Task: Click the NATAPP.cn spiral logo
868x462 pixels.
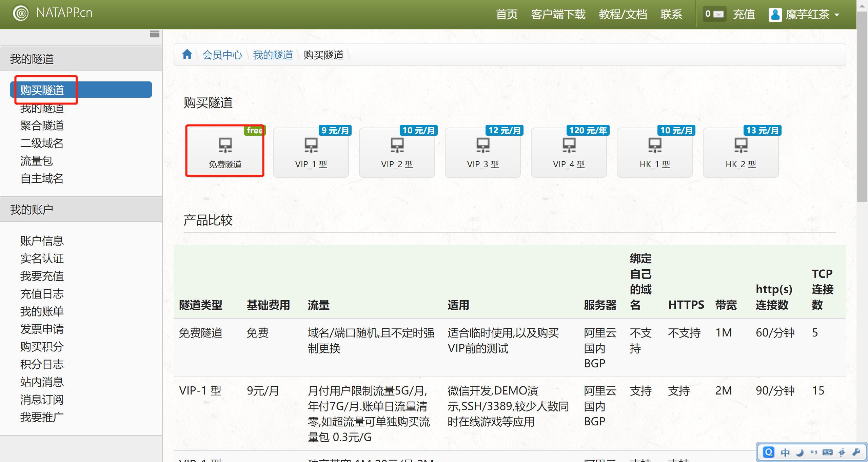Action: [x=21, y=13]
